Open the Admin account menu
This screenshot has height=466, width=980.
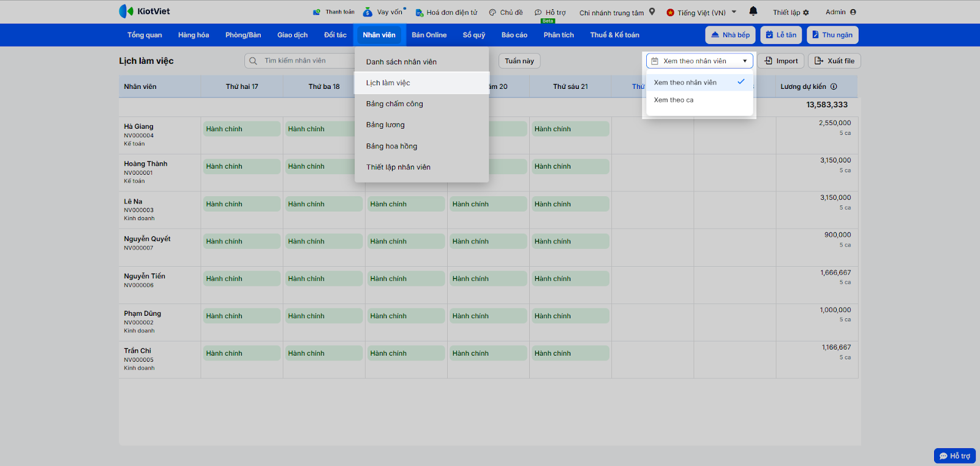[840, 12]
